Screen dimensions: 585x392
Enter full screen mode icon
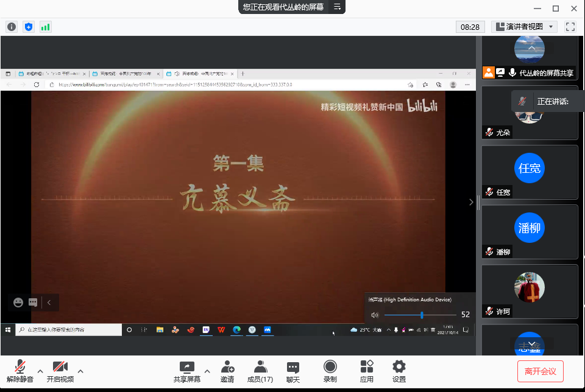[x=570, y=27]
